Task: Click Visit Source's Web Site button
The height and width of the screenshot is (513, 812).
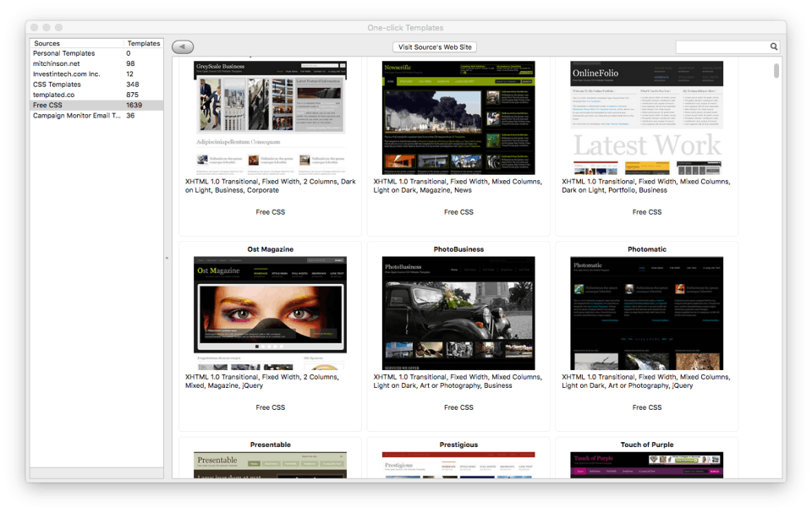Action: click(x=435, y=47)
